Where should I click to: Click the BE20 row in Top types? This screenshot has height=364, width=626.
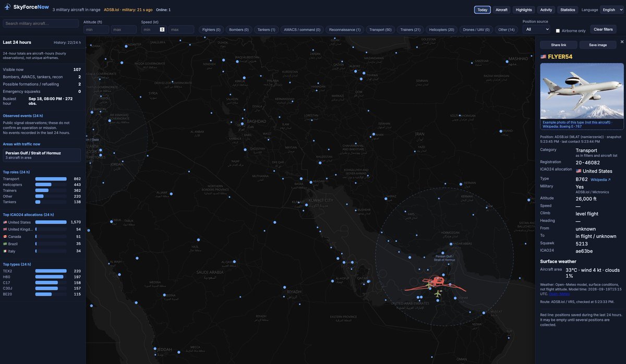[x=42, y=294]
